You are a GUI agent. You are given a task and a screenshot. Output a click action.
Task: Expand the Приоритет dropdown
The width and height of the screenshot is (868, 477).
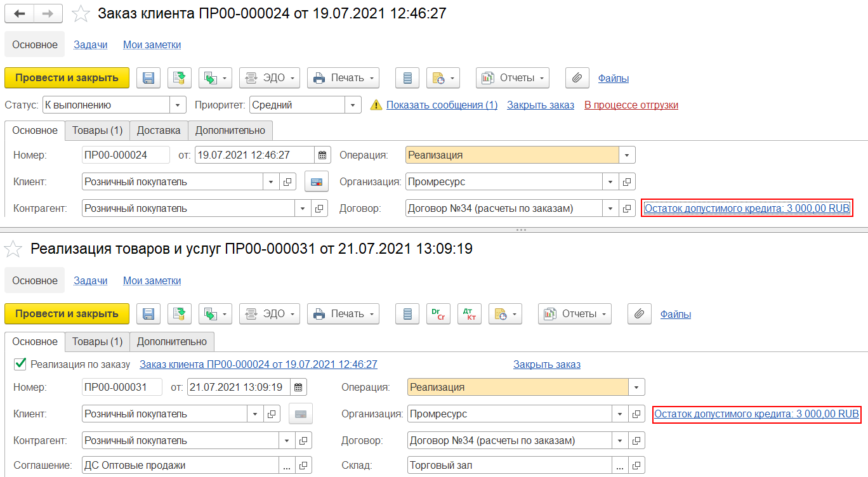[x=353, y=105]
